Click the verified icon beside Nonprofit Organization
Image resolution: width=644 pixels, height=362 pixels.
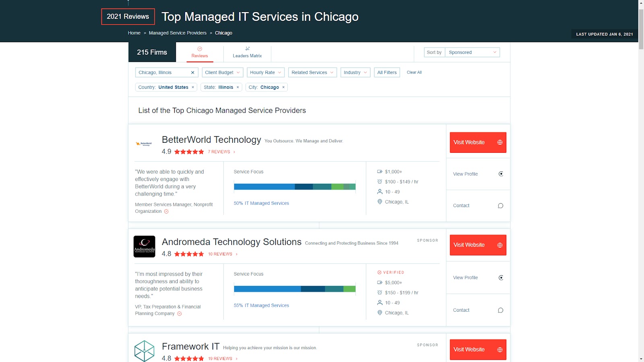click(x=166, y=212)
